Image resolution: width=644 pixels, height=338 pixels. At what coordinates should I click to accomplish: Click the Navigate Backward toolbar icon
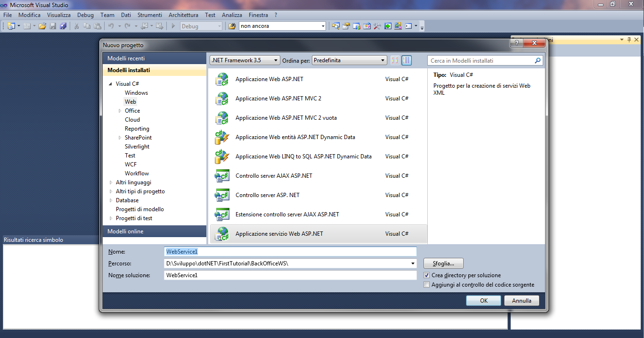pos(144,26)
